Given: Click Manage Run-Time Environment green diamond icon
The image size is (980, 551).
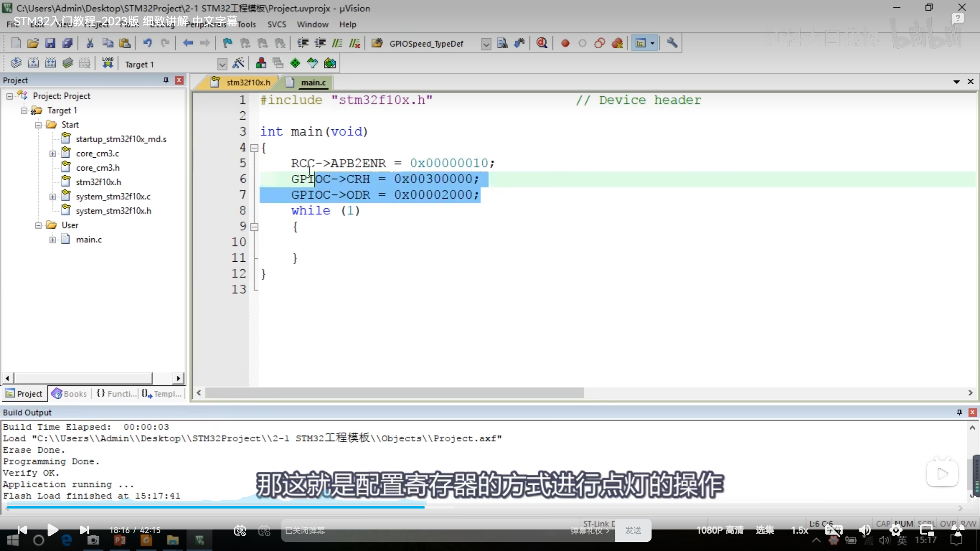Looking at the screenshot, I should coord(295,63).
